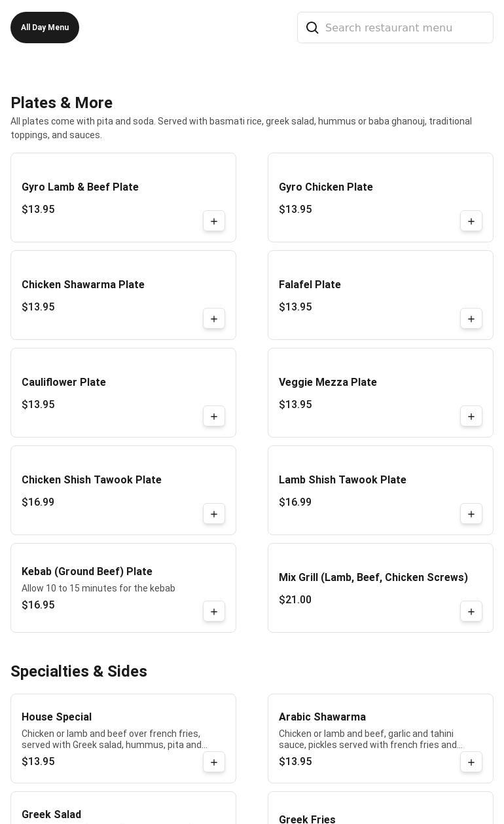Add Arabic Shawarma using plus icon
Viewport: 504px width, 824px height.
[x=471, y=762]
